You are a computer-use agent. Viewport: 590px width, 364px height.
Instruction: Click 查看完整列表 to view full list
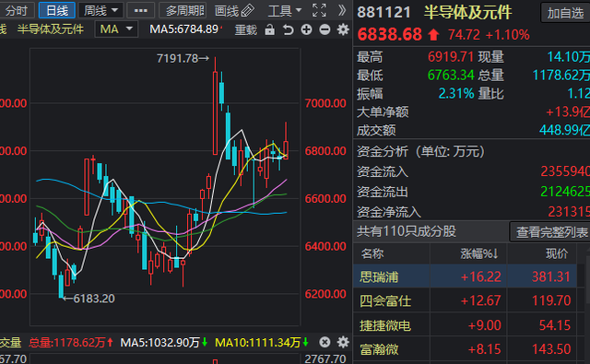pos(551,232)
